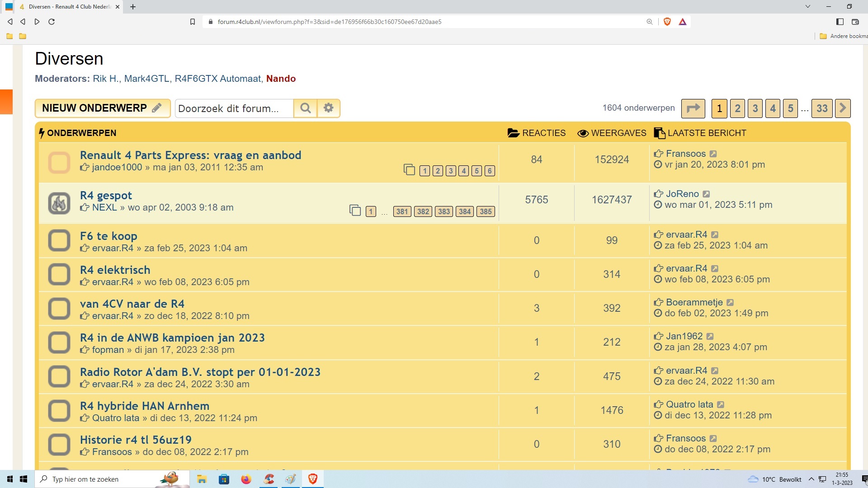Viewport: 868px width, 488px height.
Task: Reload the page
Action: click(x=52, y=22)
